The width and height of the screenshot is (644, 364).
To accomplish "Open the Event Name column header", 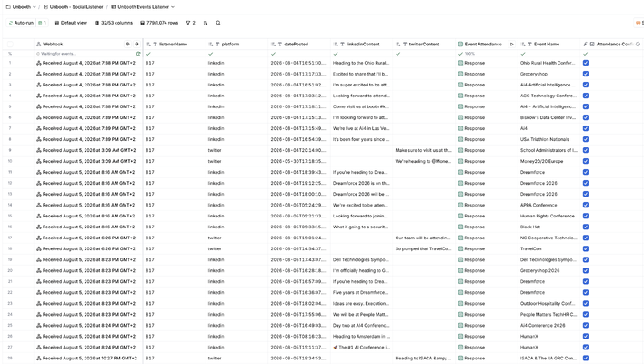I will [548, 45].
